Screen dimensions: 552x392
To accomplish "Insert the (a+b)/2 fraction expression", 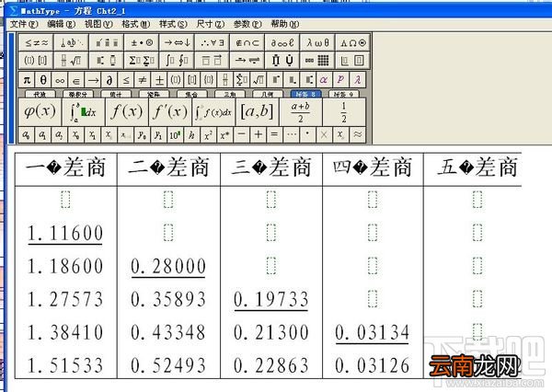I will point(301,112).
